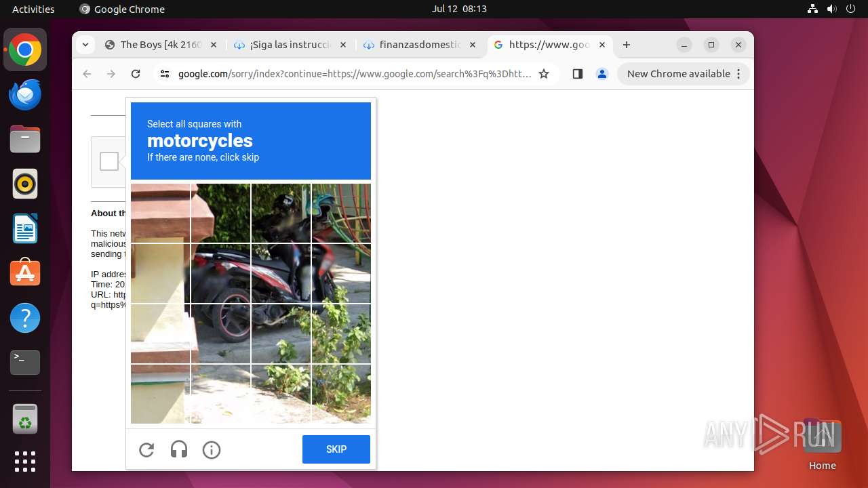Click New Chrome available update button
Screen dimensions: 868x488
(683, 74)
